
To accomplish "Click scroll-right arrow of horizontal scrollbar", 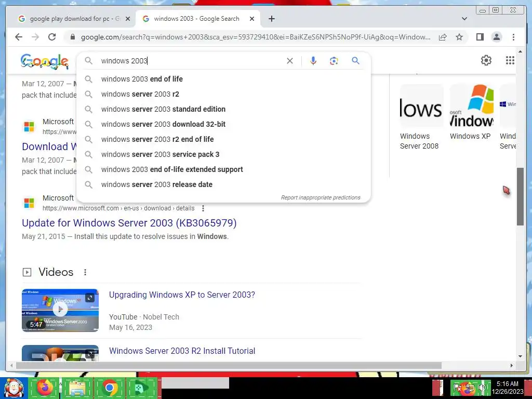I will 512,365.
